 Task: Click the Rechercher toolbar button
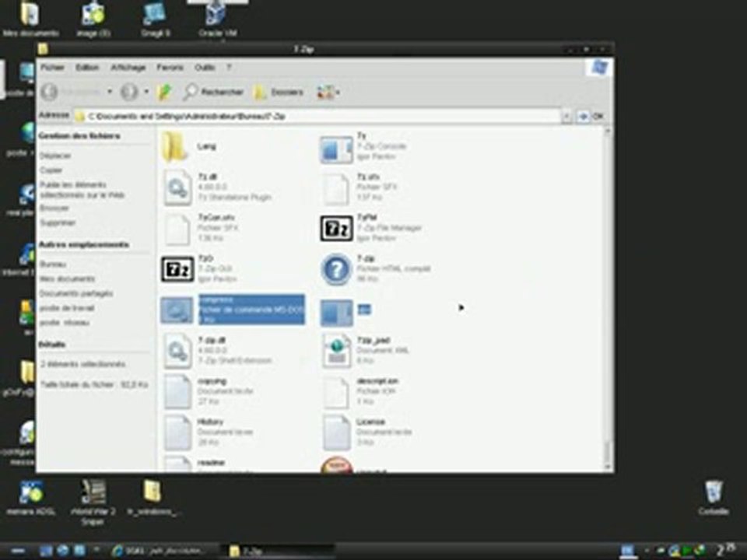click(x=213, y=92)
